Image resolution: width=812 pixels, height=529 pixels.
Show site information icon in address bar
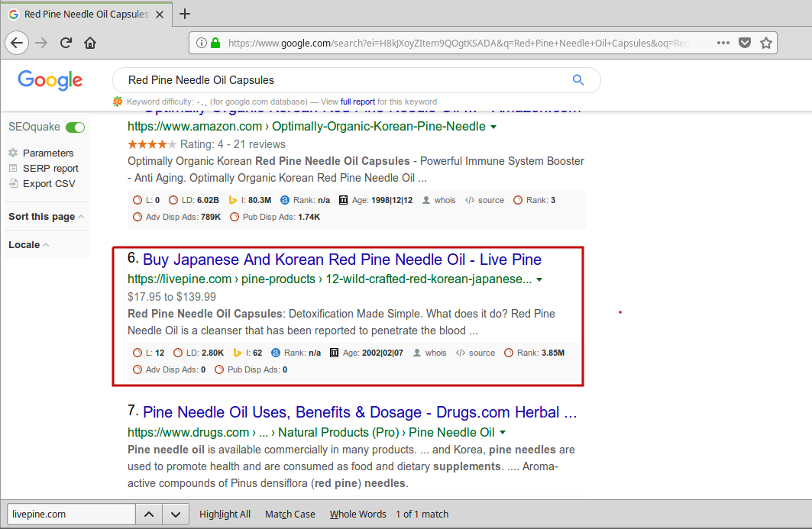202,43
